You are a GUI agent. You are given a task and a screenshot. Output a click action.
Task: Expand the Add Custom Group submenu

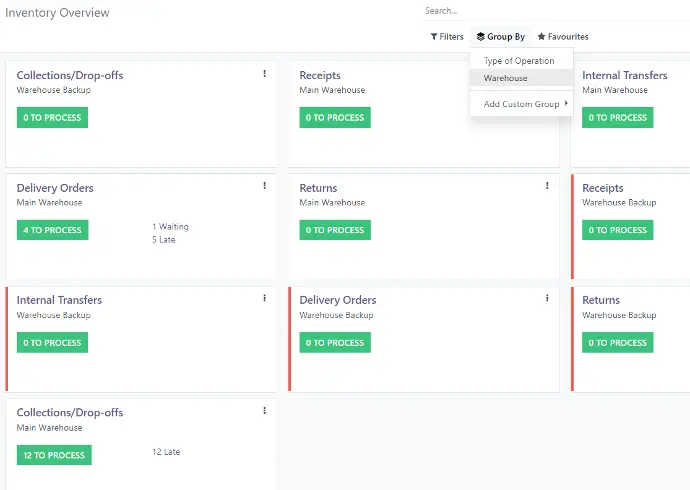[521, 104]
